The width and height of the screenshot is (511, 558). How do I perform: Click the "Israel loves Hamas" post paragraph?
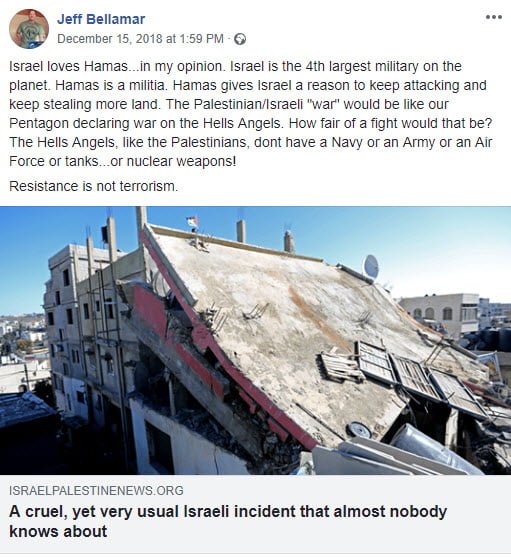click(x=251, y=114)
